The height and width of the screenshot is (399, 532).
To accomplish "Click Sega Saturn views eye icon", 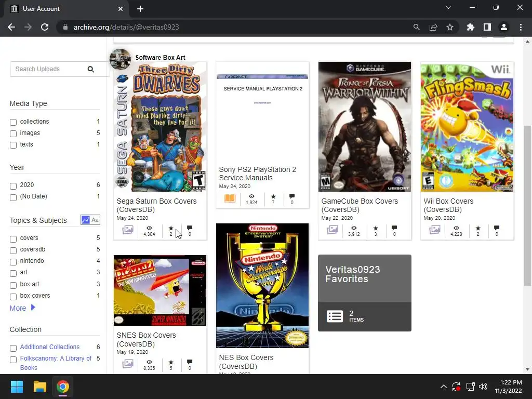I will click(x=149, y=228).
